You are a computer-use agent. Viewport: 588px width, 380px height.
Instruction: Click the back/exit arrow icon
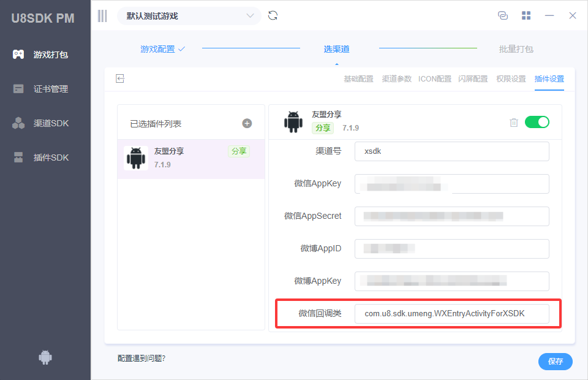[121, 78]
